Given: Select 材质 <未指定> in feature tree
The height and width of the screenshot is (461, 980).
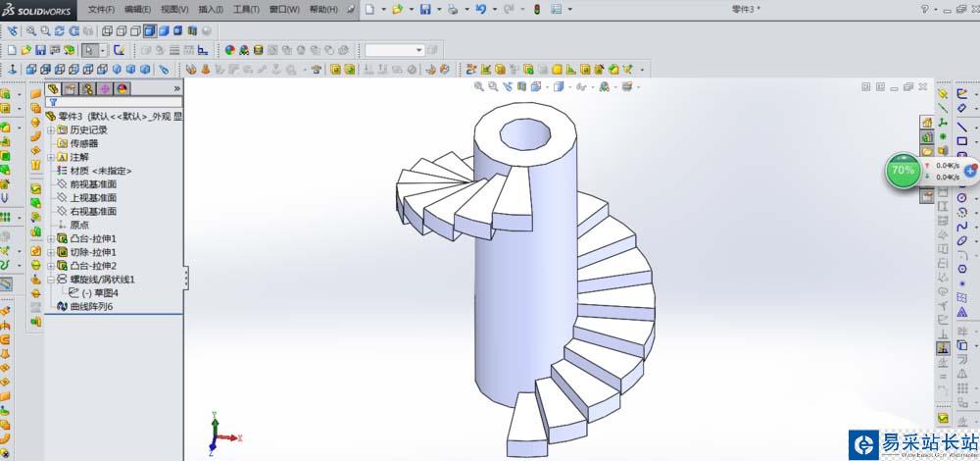Looking at the screenshot, I should (100, 171).
